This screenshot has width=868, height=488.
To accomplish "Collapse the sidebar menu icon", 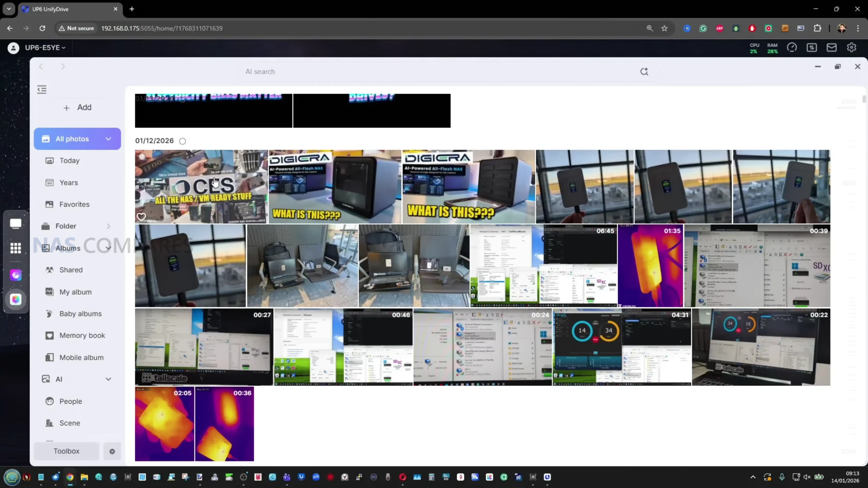I will pos(42,89).
